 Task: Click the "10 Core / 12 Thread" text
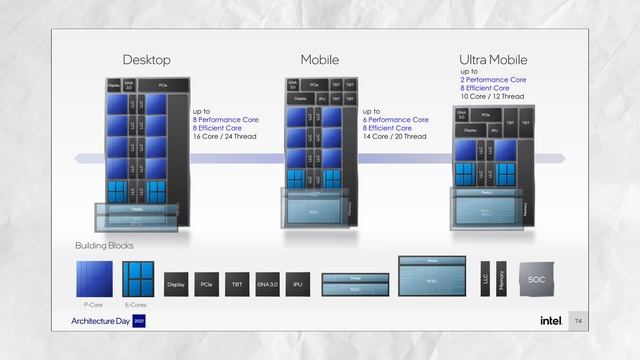(492, 96)
